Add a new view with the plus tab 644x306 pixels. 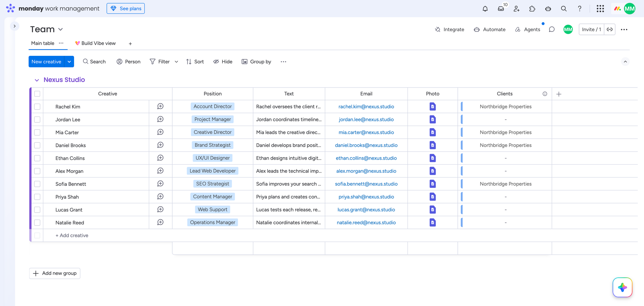point(130,43)
